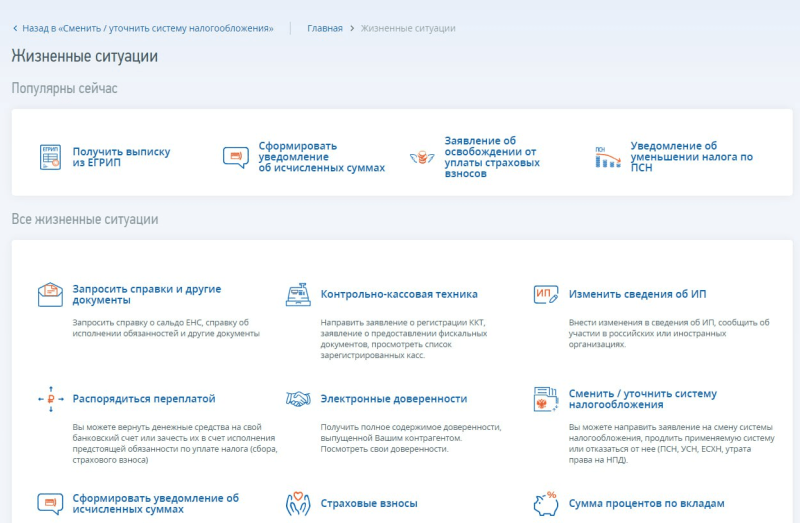The width and height of the screenshot is (800, 523).
Task: Open 'Изменить сведения об ИП'
Action: point(637,294)
